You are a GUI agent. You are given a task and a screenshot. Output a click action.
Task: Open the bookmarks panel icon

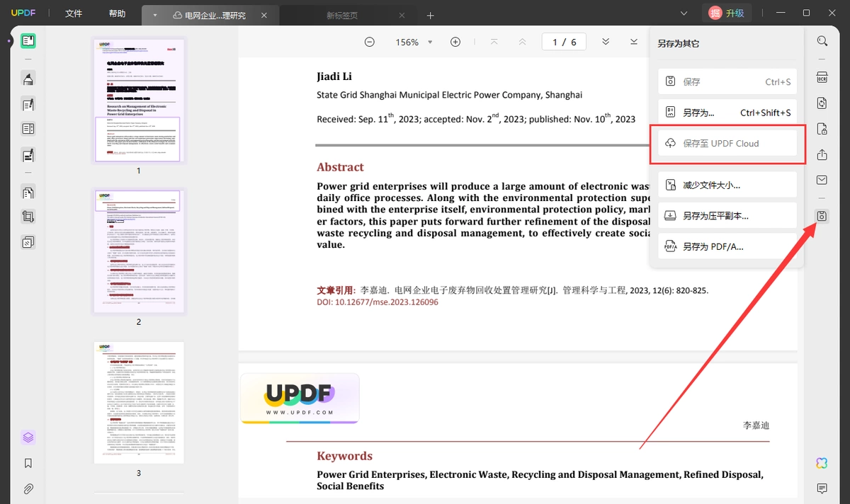click(28, 463)
